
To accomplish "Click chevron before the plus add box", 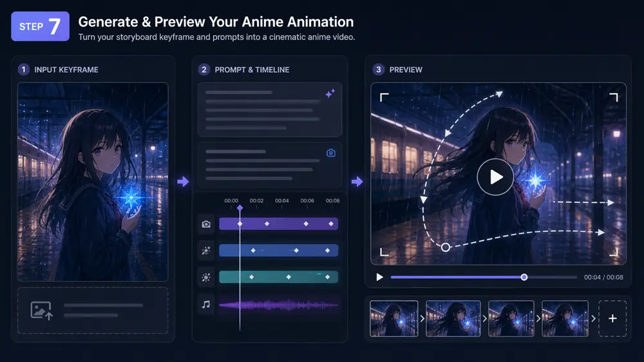I will click(593, 318).
